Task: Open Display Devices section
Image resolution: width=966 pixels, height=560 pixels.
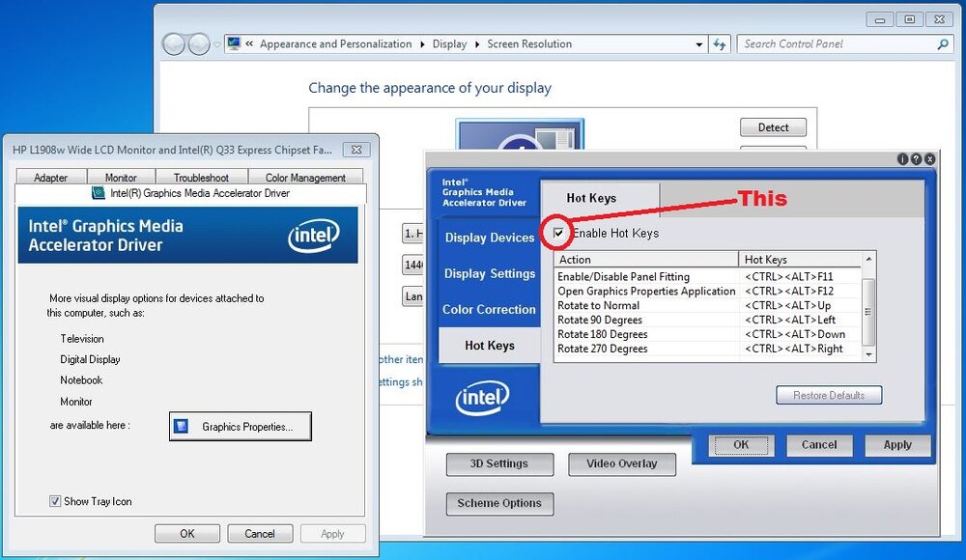Action: click(490, 238)
